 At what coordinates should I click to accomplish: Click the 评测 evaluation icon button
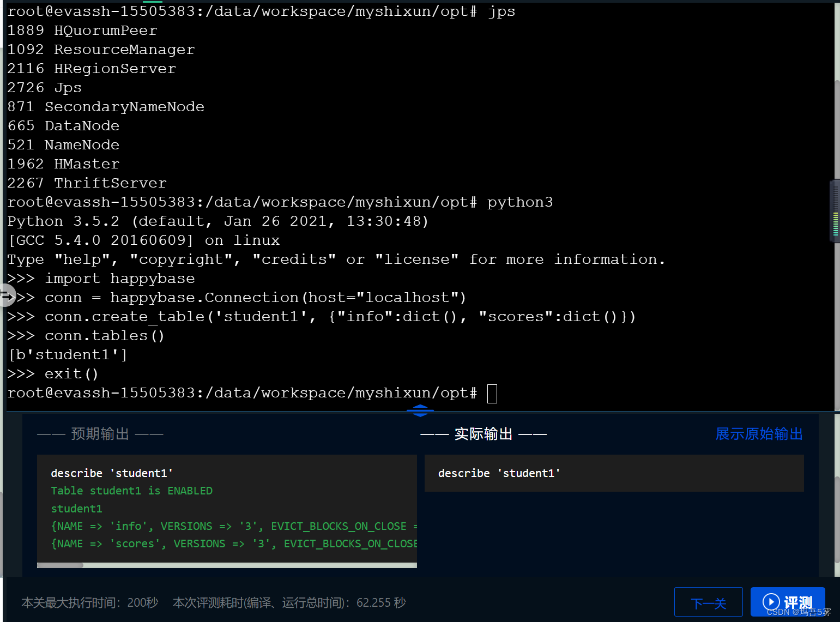pos(788,602)
